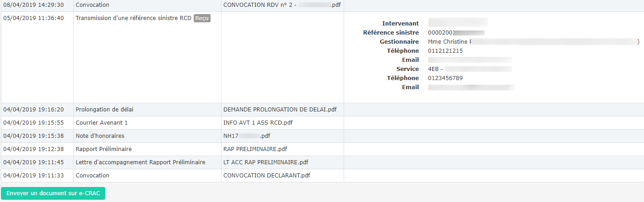Click the 'Reçu' status badge
Screen dimensions: 644x202
point(202,18)
